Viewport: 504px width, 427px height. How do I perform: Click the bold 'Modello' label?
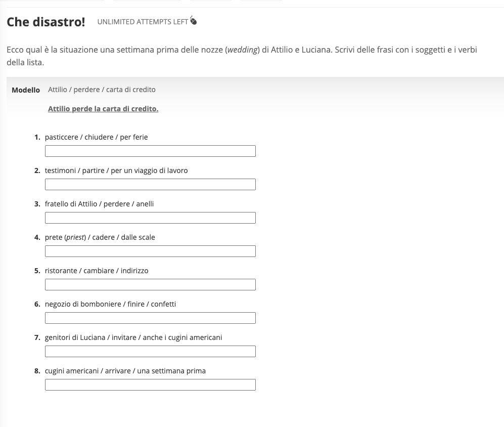[x=26, y=90]
